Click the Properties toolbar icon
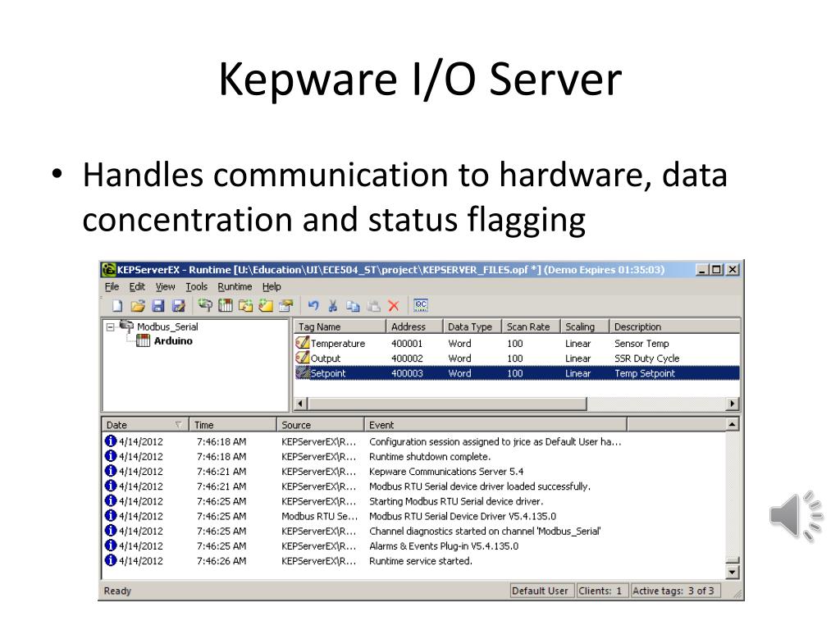This screenshot has width=840, height=630. tap(286, 305)
